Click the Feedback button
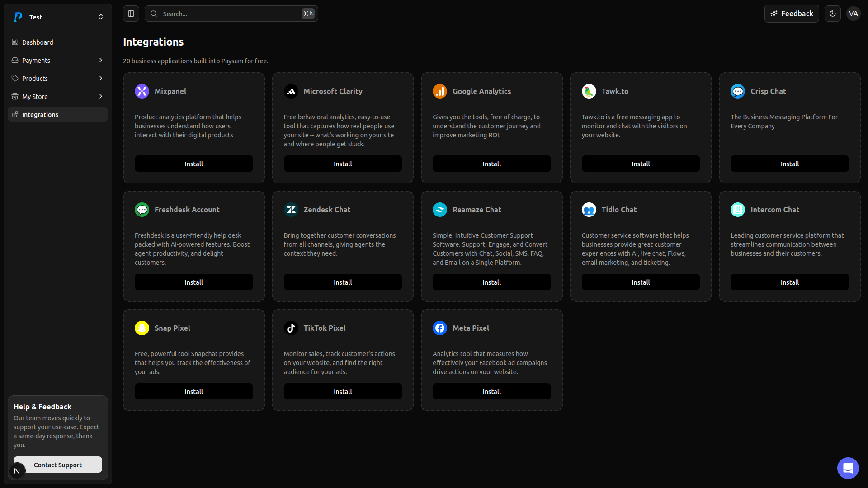Screen dimensions: 868x488 (792, 14)
